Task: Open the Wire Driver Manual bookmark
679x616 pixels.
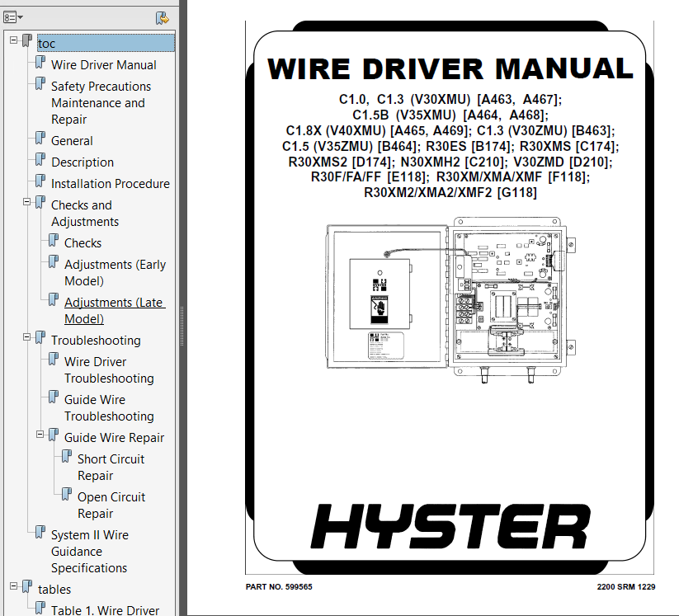Action: click(103, 65)
